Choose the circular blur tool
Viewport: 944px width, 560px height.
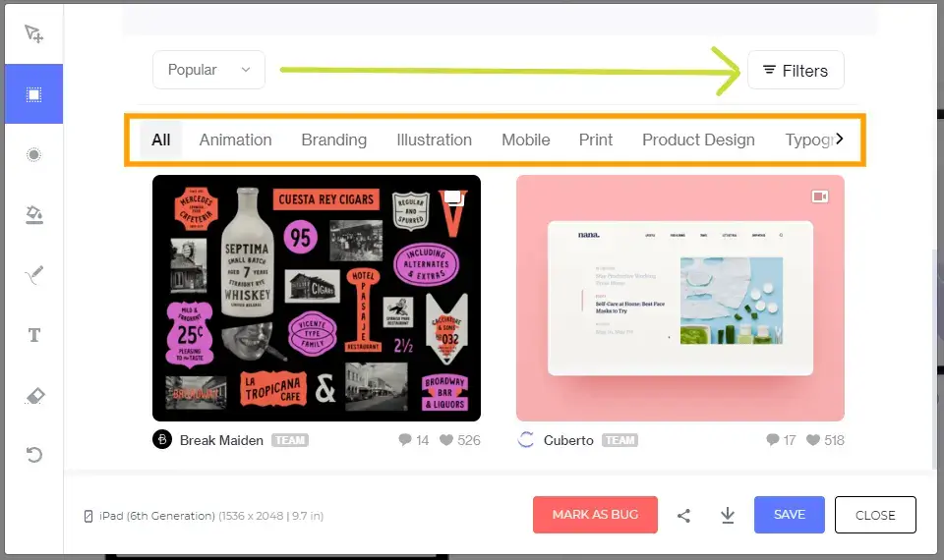(33, 155)
